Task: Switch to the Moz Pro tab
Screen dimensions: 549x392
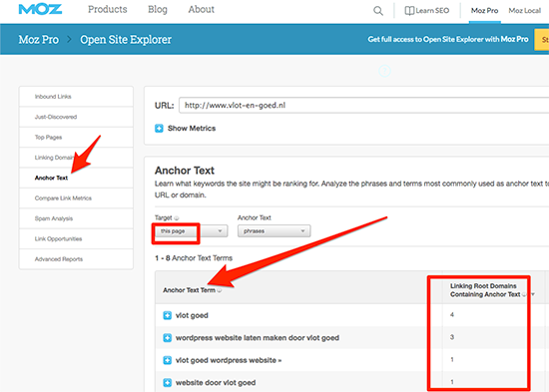Action: (x=484, y=11)
